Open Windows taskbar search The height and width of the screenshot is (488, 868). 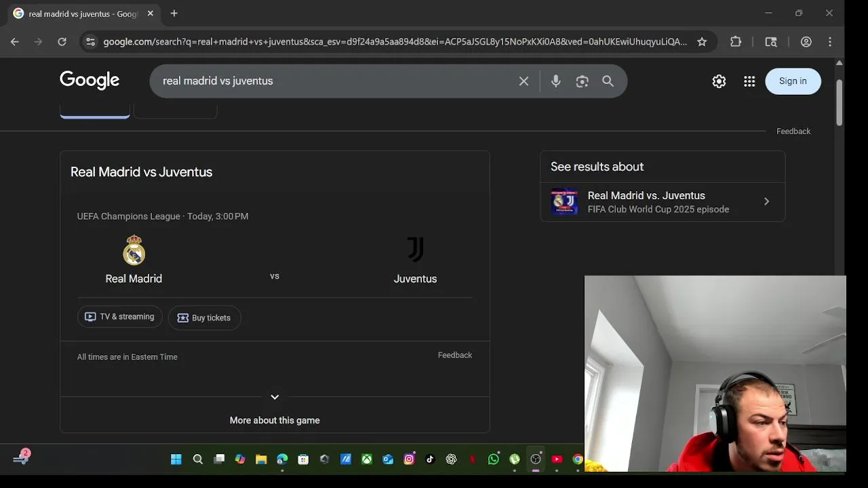198,460
